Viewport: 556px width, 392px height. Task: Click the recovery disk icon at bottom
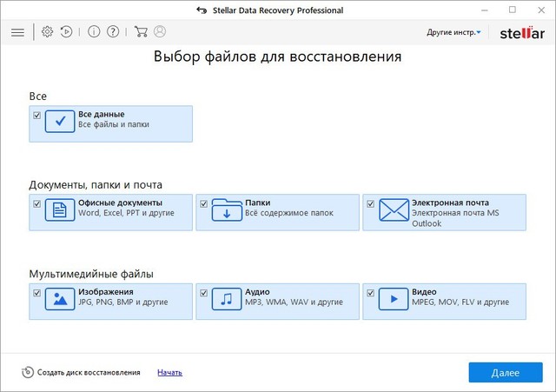pos(27,372)
